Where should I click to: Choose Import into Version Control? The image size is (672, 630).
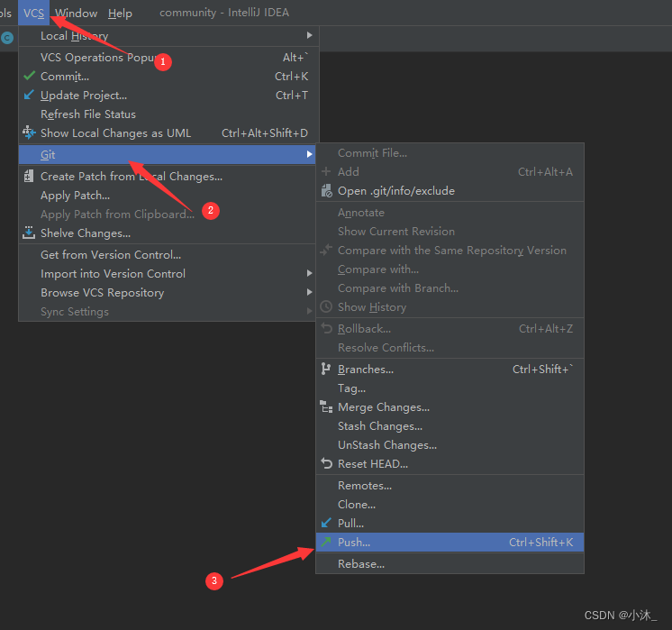click(168, 274)
